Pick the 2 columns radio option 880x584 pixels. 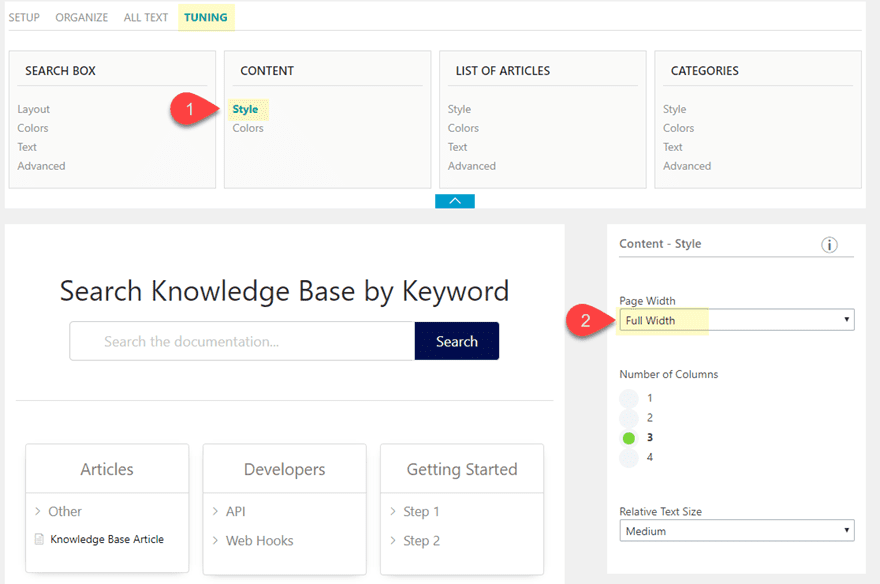pos(629,417)
